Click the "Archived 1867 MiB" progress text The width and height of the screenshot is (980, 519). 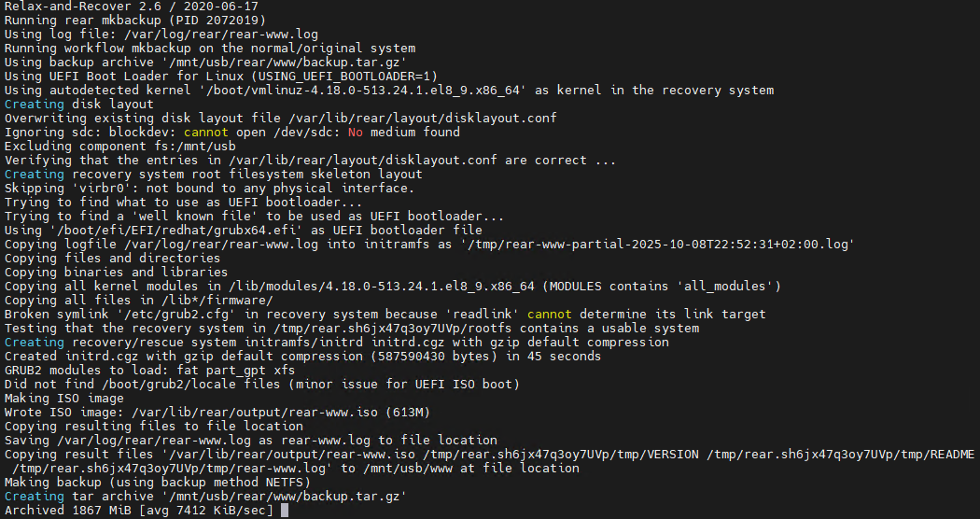point(70,511)
